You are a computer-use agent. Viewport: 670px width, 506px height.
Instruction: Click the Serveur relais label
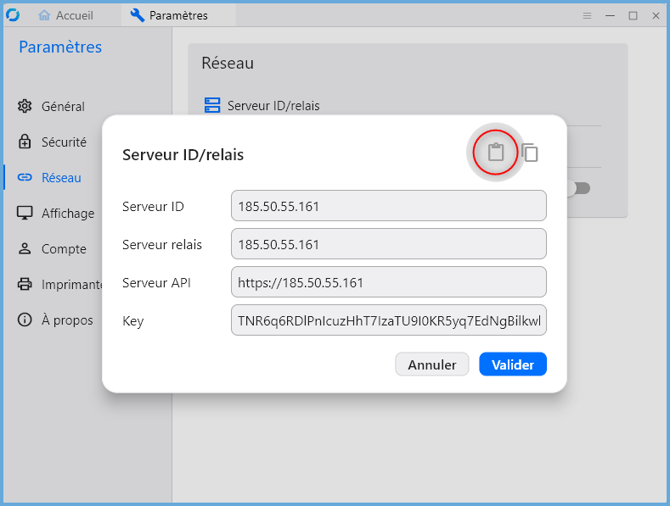[162, 244]
